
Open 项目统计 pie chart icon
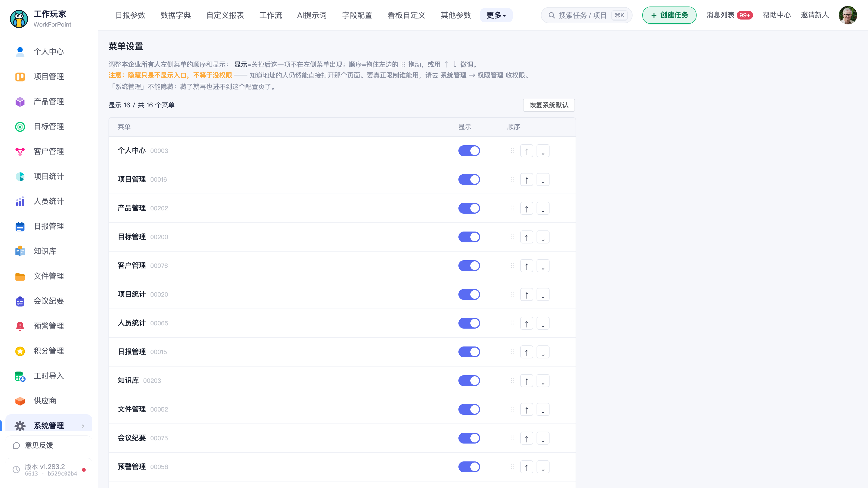coord(20,176)
